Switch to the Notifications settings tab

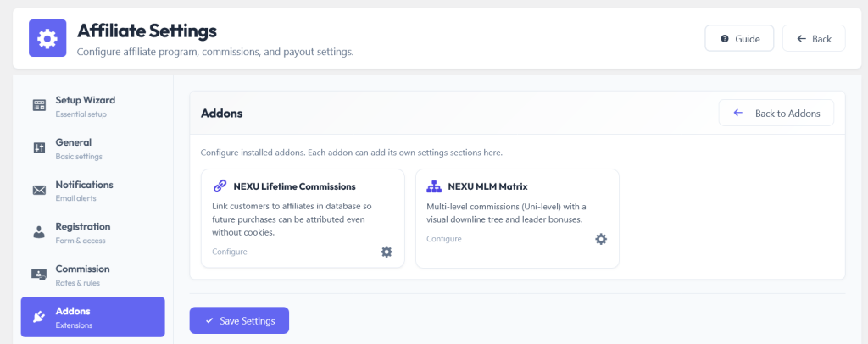[92, 191]
